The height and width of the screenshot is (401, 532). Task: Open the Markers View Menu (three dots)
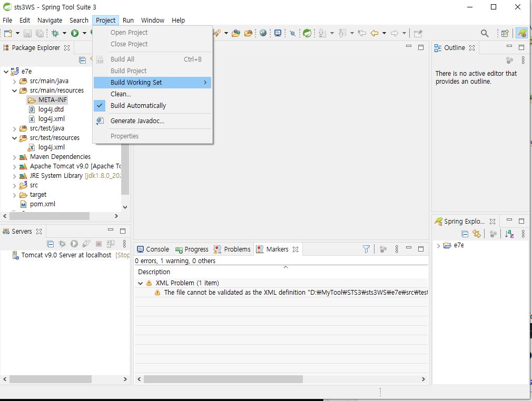(x=397, y=249)
